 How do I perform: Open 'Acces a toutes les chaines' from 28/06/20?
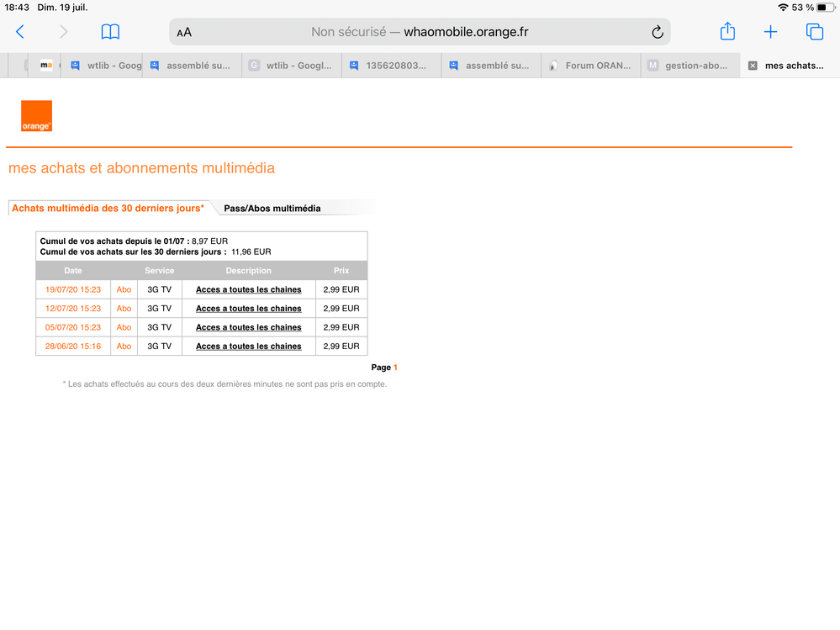[x=248, y=347]
